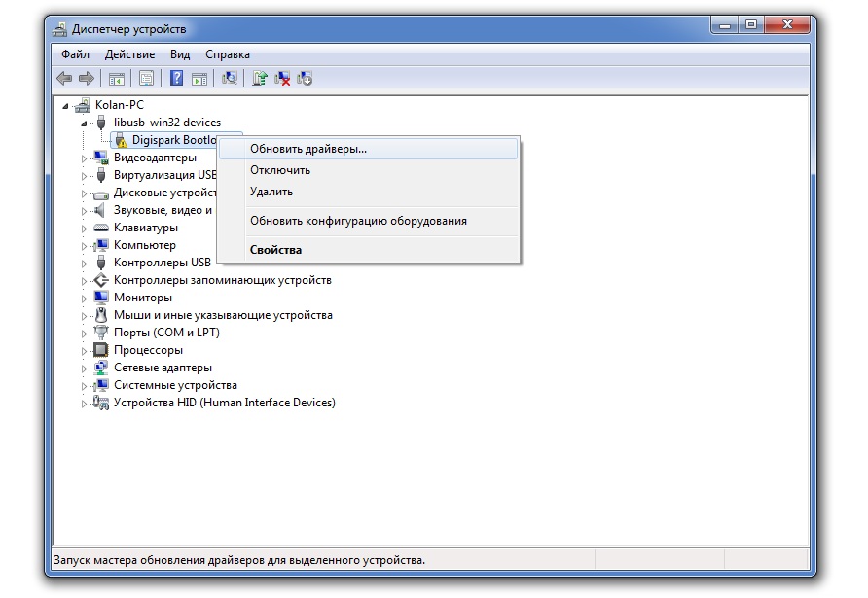Open the Файл menu
Viewport: 868px width, 598px height.
point(75,54)
